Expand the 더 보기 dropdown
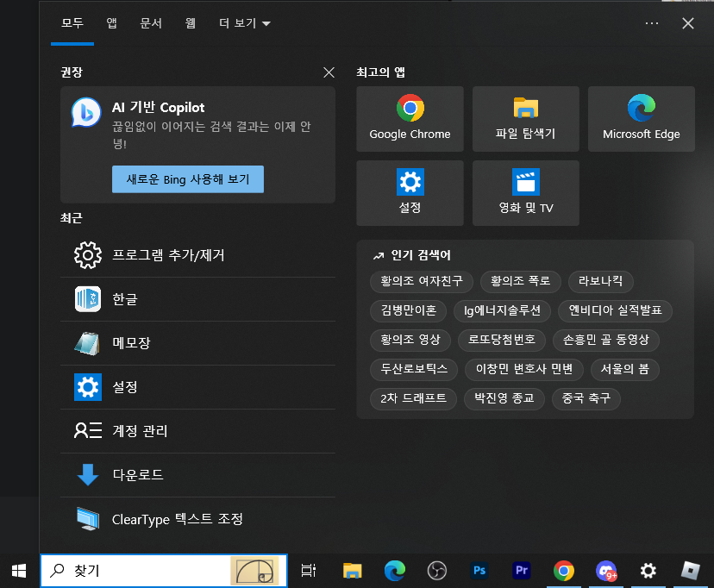This screenshot has width=714, height=588. 245,23
